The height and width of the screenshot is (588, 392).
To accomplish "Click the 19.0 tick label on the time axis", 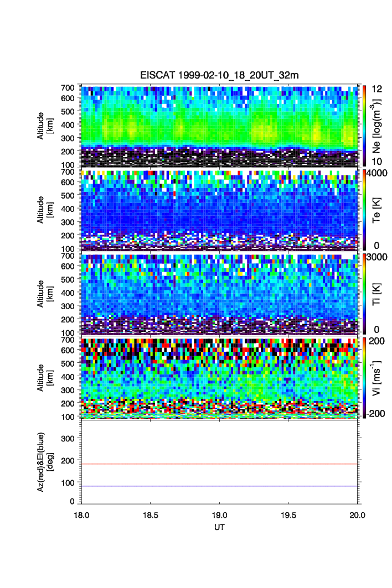I will (220, 514).
